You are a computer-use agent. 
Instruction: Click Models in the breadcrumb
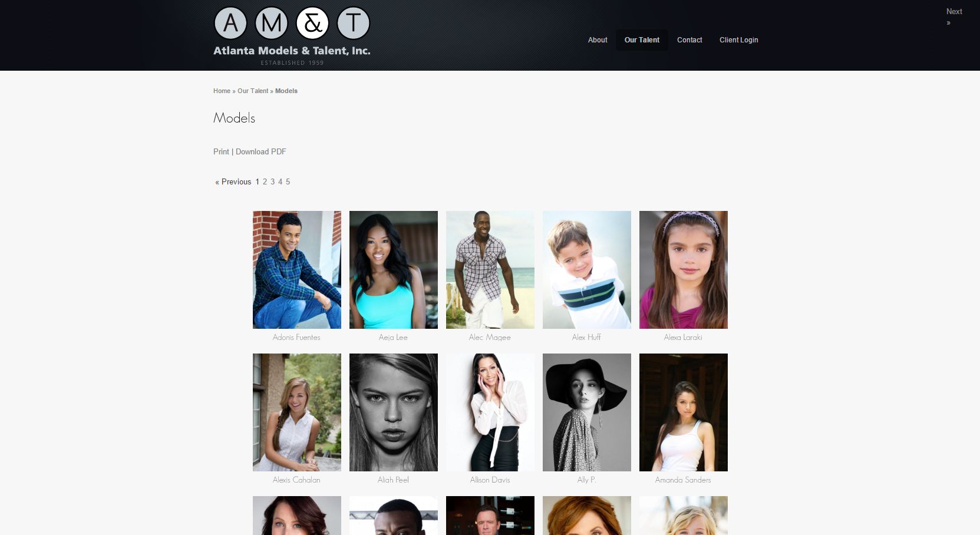coord(286,91)
